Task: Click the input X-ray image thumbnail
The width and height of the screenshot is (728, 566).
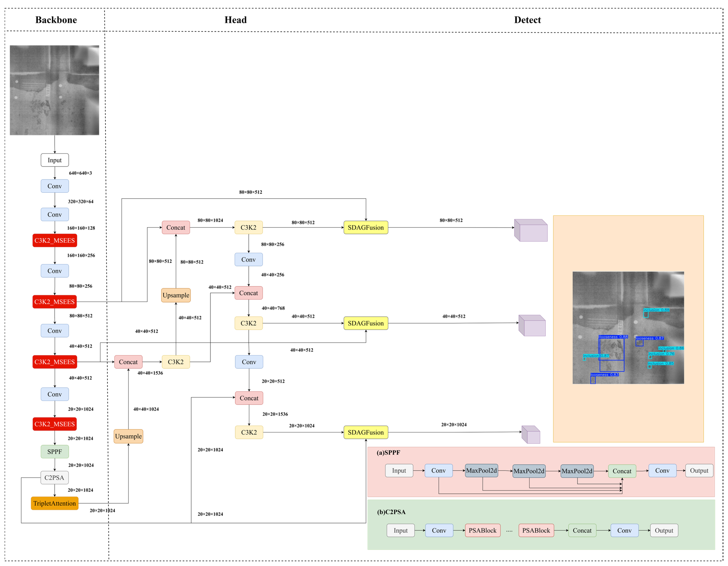Action: pos(54,90)
